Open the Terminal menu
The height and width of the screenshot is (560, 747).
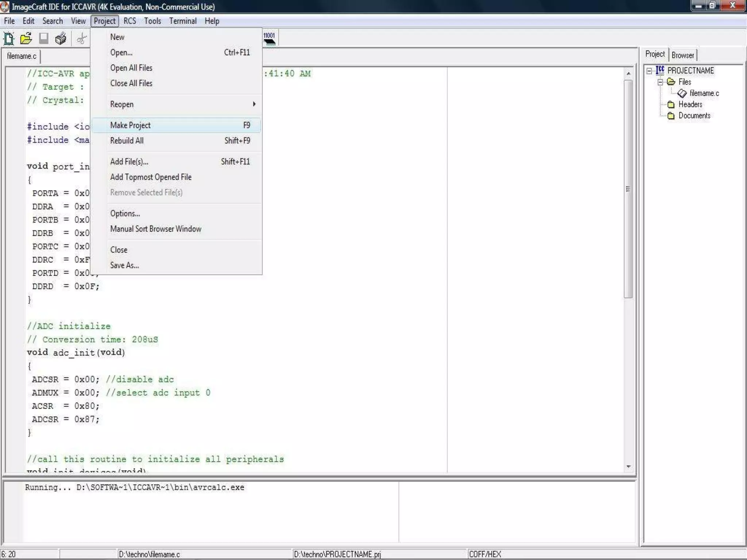pyautogui.click(x=183, y=21)
